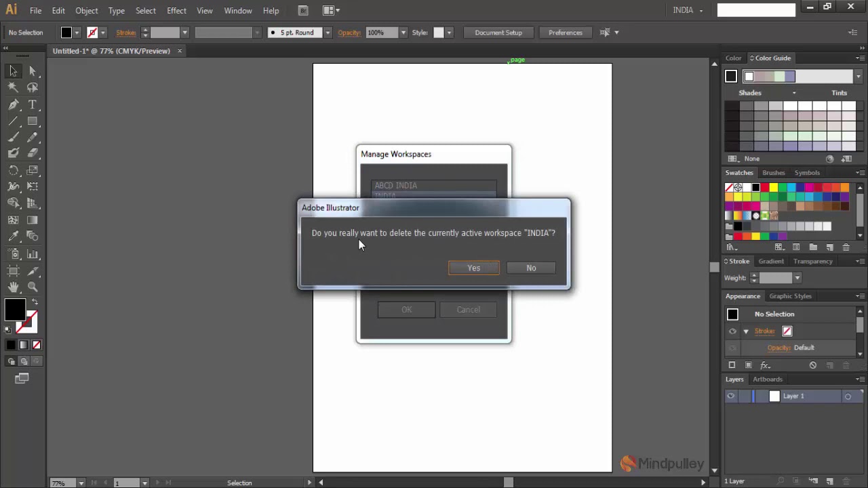Switch to the Brushes tab
Viewport: 868px width, 488px height.
pyautogui.click(x=773, y=173)
